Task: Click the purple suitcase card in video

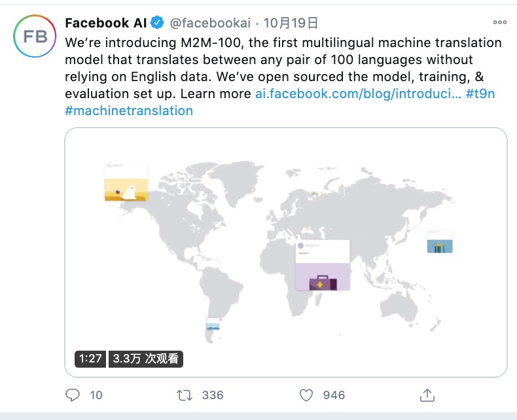Action: pyautogui.click(x=323, y=265)
